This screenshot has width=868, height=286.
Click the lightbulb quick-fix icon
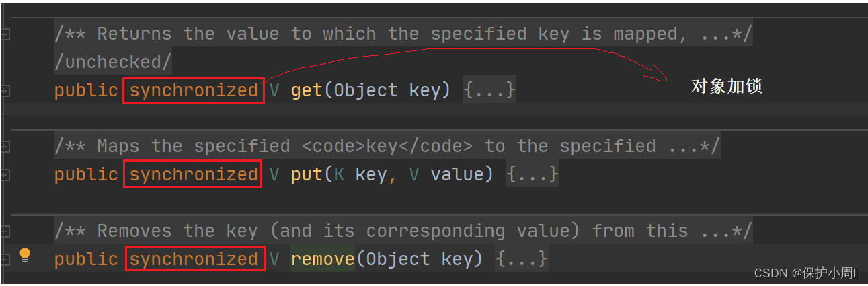coord(25,254)
